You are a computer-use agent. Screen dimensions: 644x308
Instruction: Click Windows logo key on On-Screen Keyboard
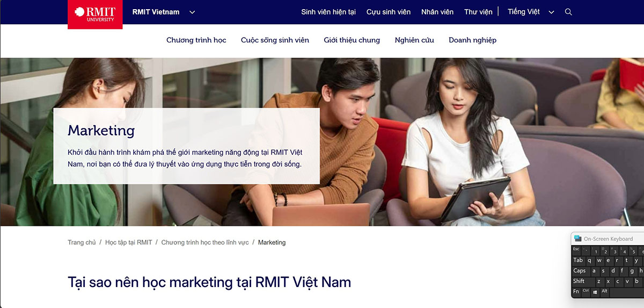pyautogui.click(x=596, y=292)
